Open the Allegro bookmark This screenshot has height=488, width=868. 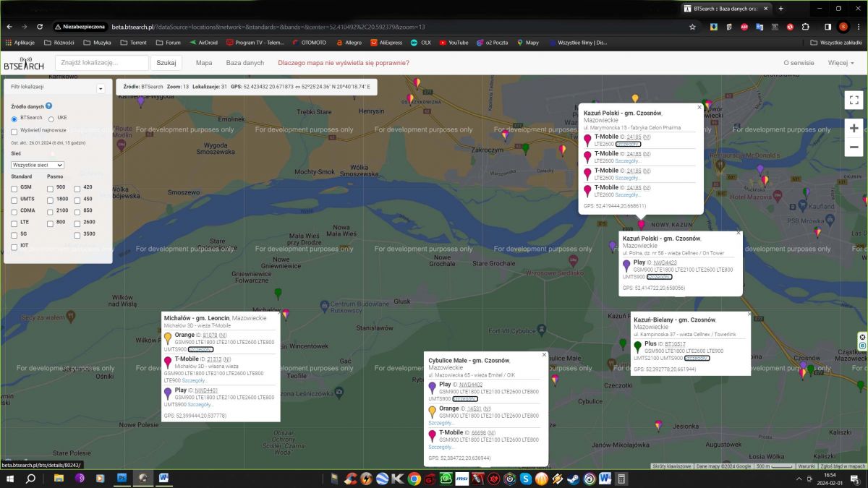[x=348, y=43]
